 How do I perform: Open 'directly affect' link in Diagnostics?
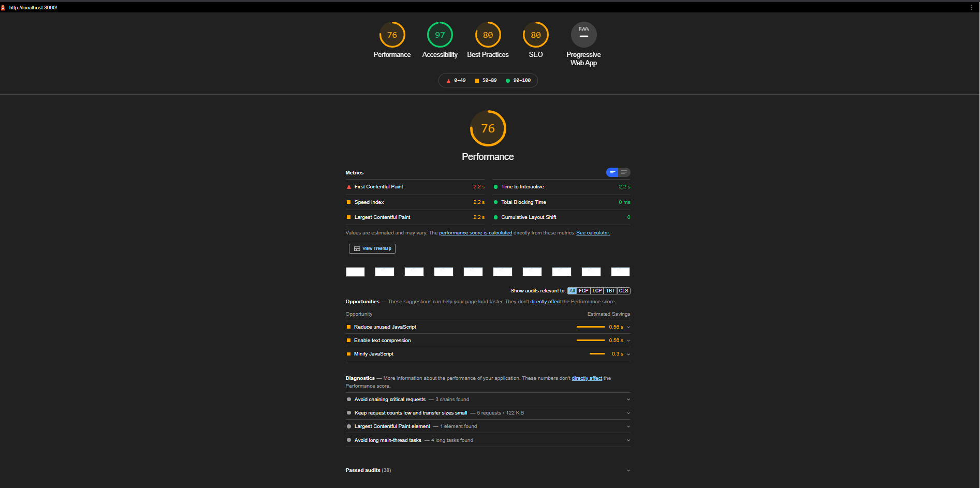coord(587,378)
